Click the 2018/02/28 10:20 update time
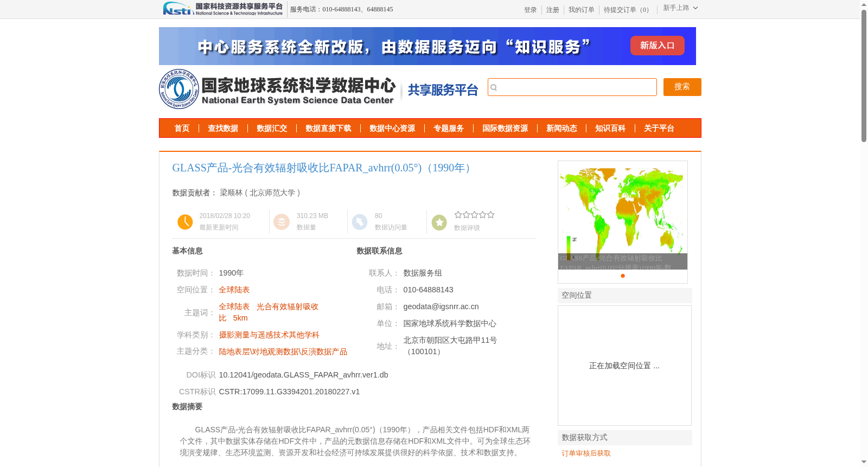This screenshot has height=467, width=868. click(x=225, y=216)
